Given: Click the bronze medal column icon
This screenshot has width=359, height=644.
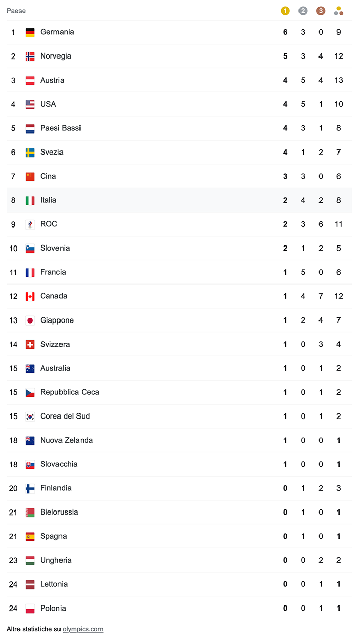Looking at the screenshot, I should 321,11.
